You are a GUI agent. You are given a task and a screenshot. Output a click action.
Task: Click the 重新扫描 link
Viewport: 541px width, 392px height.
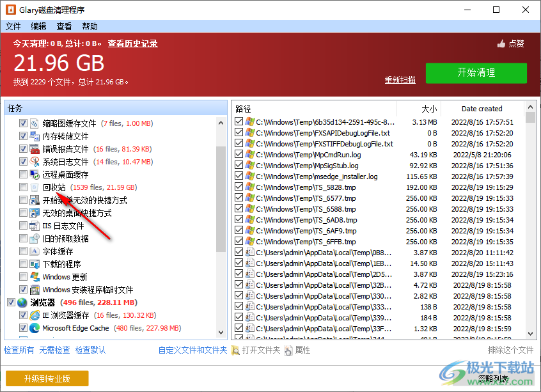399,80
